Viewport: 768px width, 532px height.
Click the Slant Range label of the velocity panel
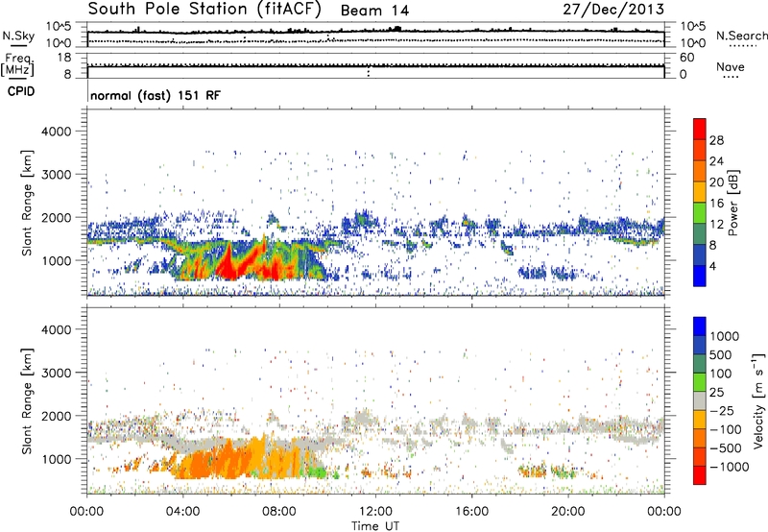click(x=27, y=400)
